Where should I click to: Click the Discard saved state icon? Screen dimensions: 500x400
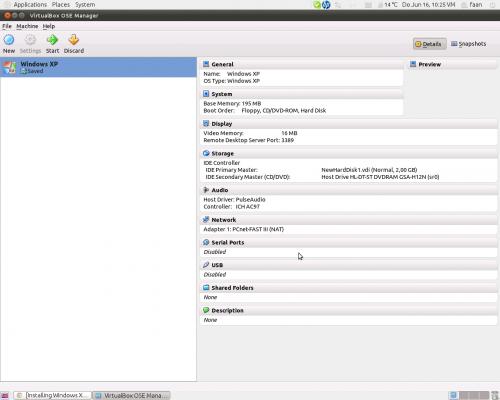74,40
